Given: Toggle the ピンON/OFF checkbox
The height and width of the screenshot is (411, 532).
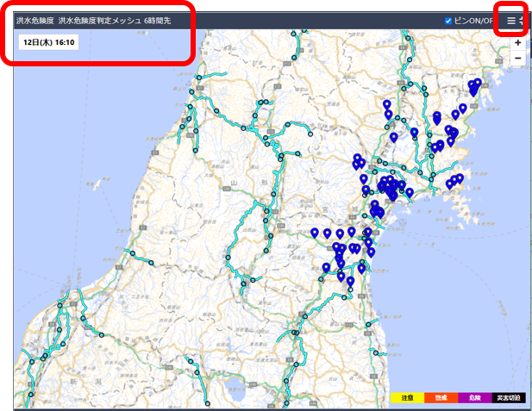Looking at the screenshot, I should [x=448, y=21].
